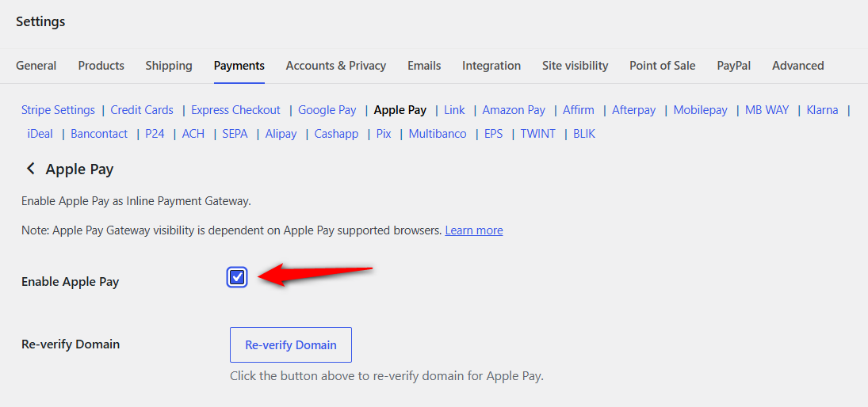868x407 pixels.
Task: Open Multibanco payment settings
Action: 438,134
